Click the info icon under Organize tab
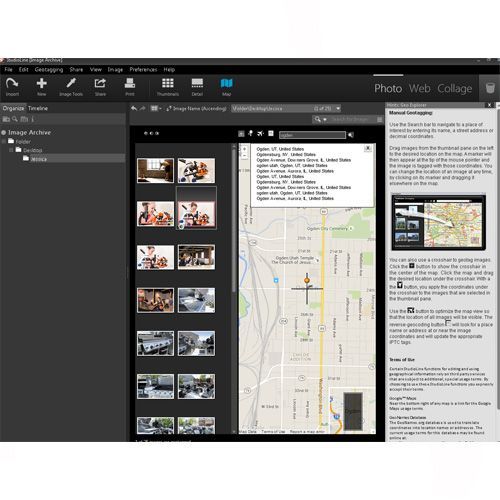500x500 pixels. (32, 119)
